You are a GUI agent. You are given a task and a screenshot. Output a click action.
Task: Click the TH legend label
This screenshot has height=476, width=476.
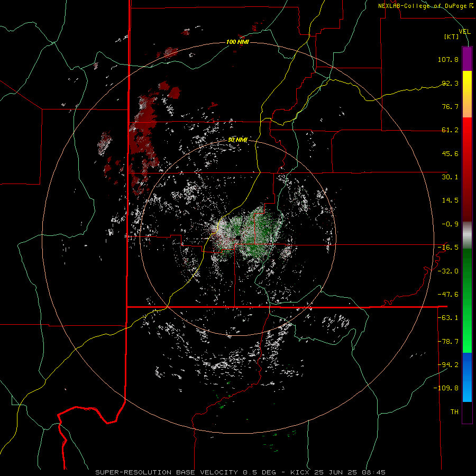click(x=454, y=412)
